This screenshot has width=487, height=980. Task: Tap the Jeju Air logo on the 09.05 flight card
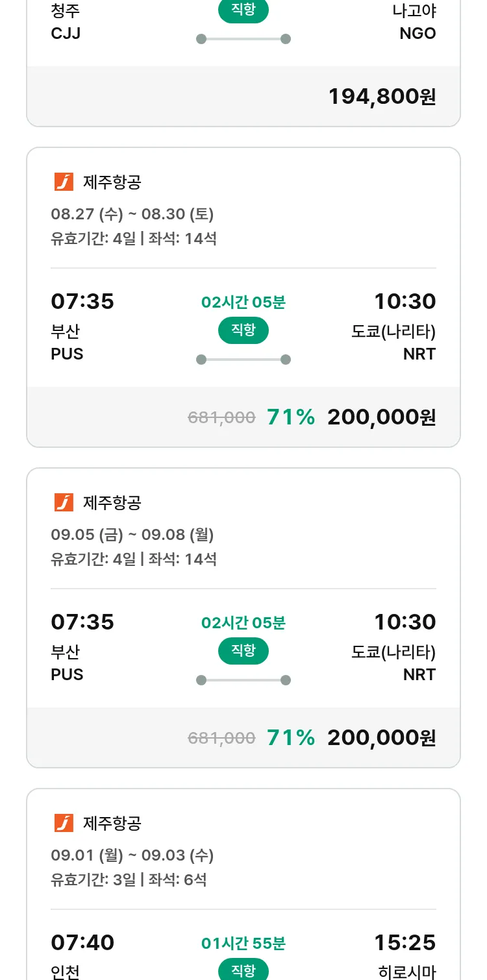coord(64,502)
